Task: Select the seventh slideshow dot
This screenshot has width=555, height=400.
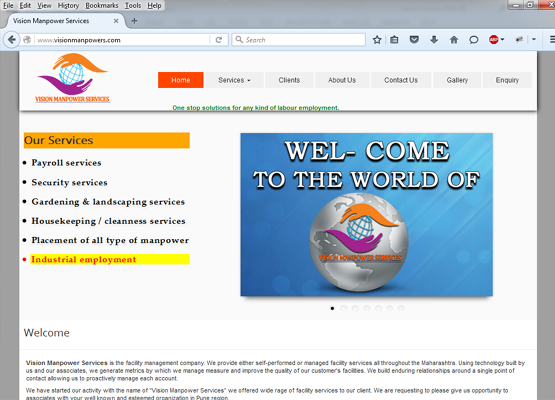Action: [x=401, y=308]
